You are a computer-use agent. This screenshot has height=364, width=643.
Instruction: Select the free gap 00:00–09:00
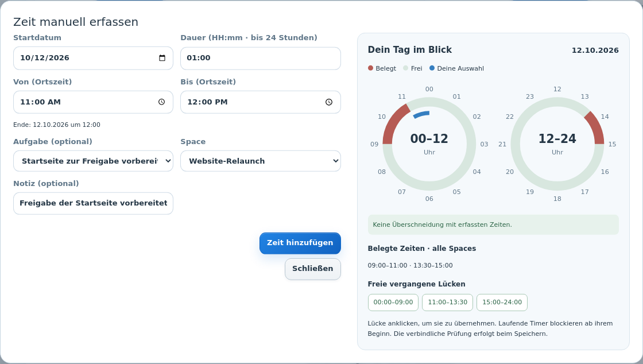[393, 303]
